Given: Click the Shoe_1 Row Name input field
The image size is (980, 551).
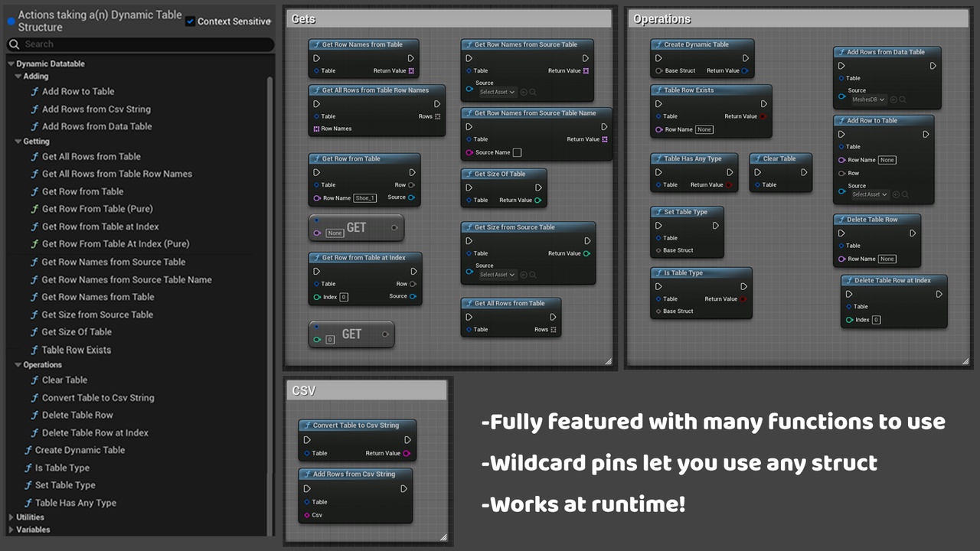Looking at the screenshot, I should (365, 198).
